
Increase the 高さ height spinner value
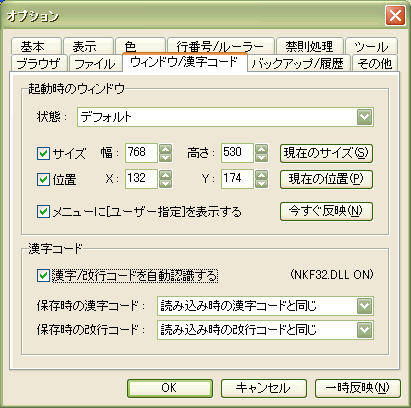[x=262, y=149]
